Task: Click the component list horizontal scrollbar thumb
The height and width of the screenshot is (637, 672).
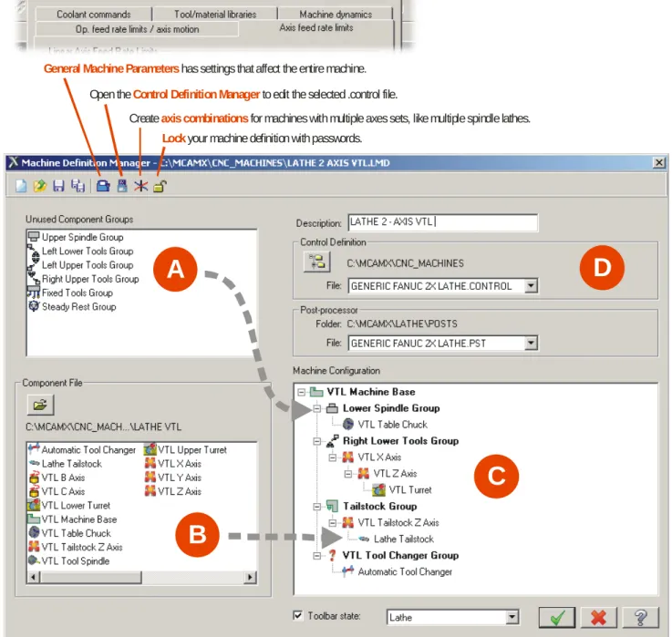Action: [90, 577]
